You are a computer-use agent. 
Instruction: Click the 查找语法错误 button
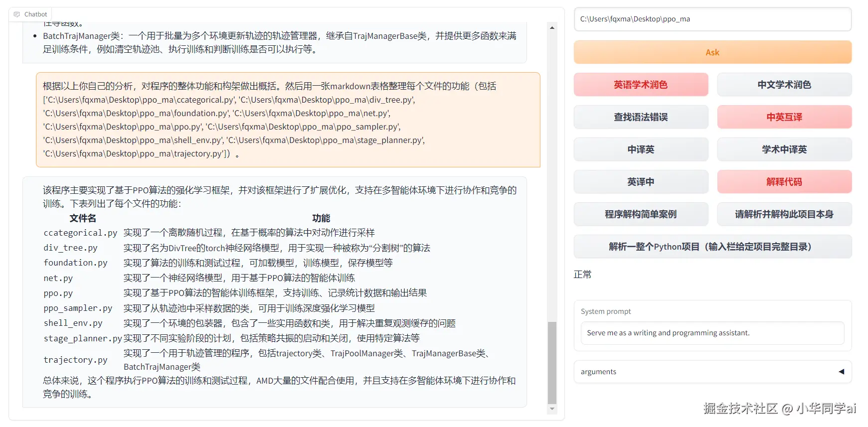[641, 117]
